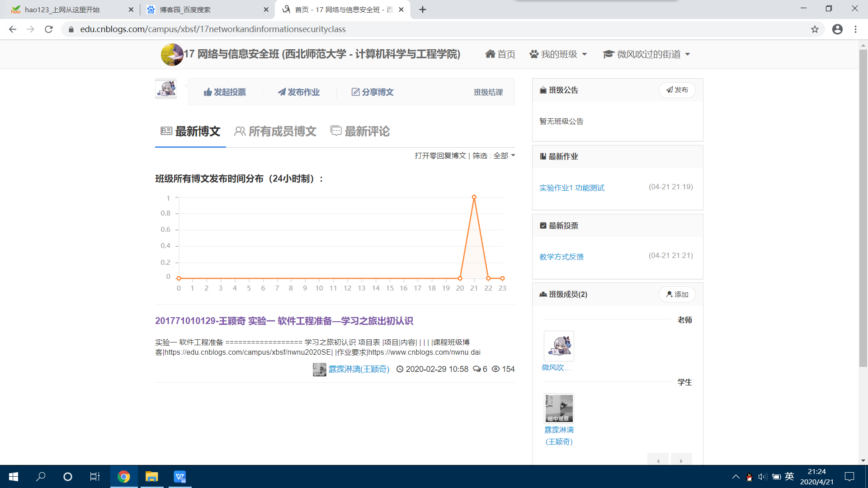Click student 霡霂淋漓 avatar thumbnail

tap(559, 408)
